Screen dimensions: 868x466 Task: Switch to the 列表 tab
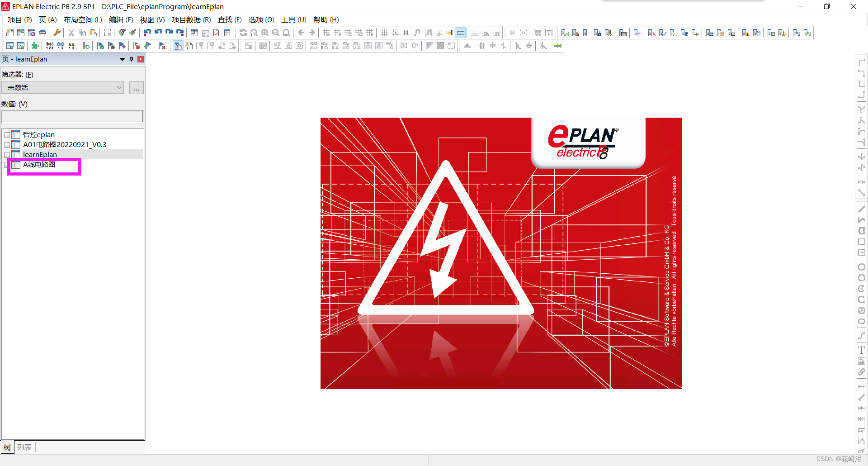(24, 447)
